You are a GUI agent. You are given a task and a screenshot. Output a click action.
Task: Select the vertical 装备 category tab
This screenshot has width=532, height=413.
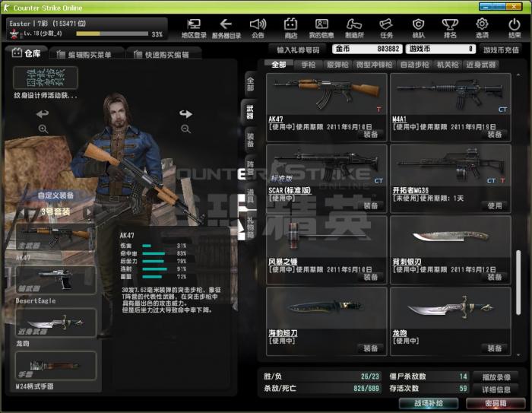click(250, 140)
